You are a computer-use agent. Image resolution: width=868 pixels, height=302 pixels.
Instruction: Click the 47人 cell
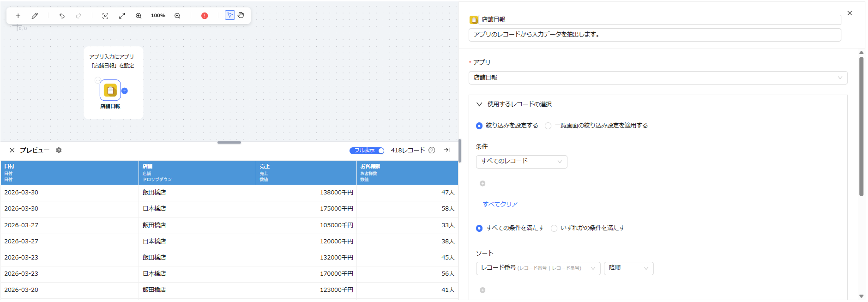point(407,193)
